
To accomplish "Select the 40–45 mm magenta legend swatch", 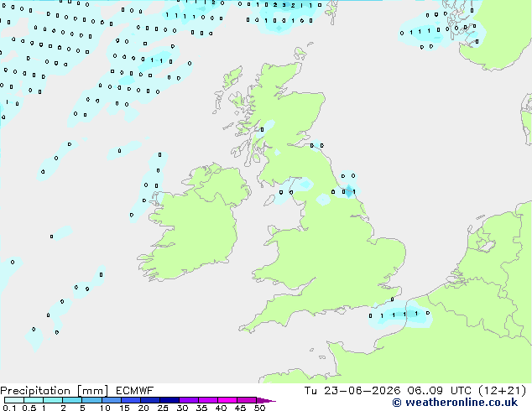I will pos(227,400).
